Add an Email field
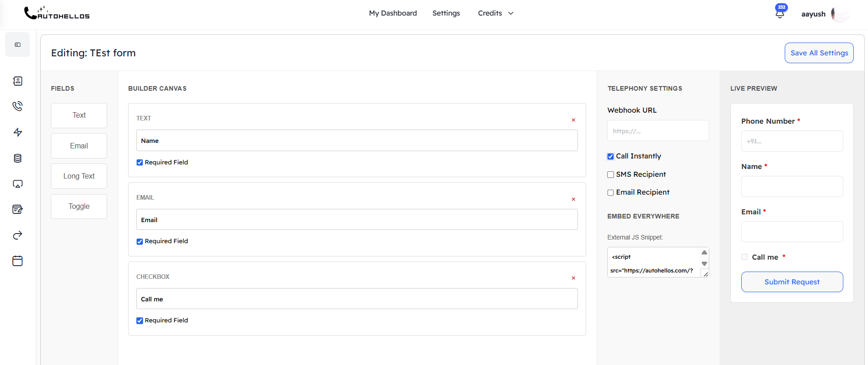868x365 pixels. pos(79,146)
